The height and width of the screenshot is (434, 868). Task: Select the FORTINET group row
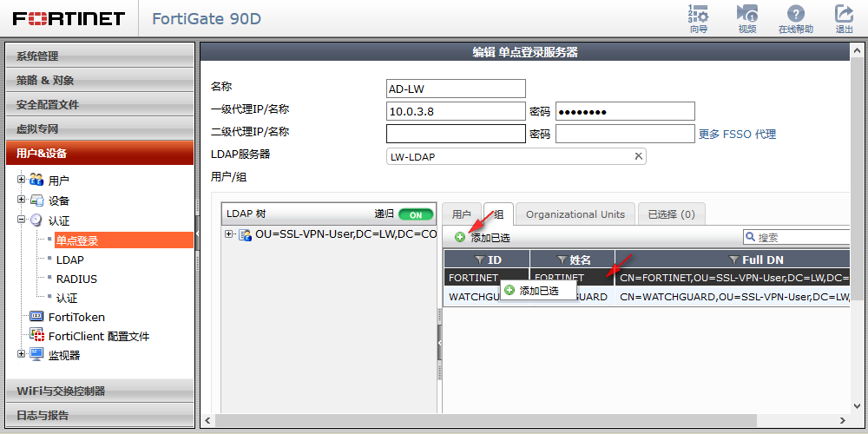[647, 278]
